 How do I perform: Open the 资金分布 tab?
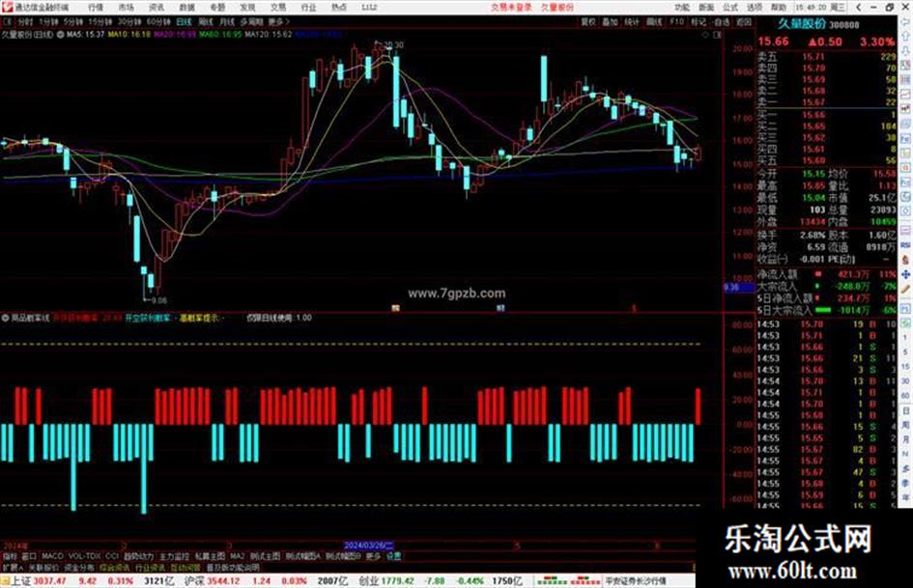78,567
